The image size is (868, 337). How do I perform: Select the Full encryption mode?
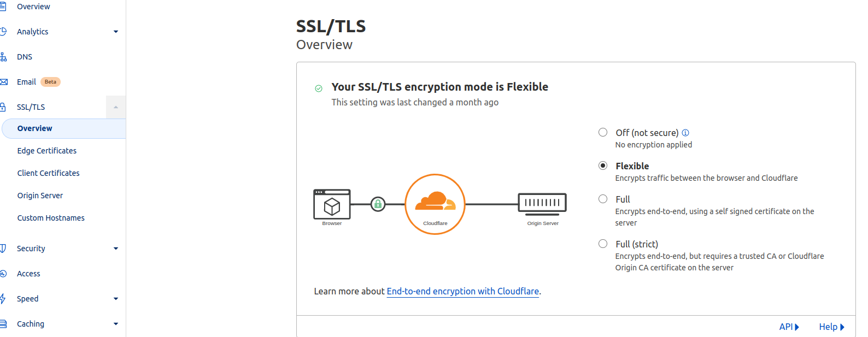click(602, 199)
